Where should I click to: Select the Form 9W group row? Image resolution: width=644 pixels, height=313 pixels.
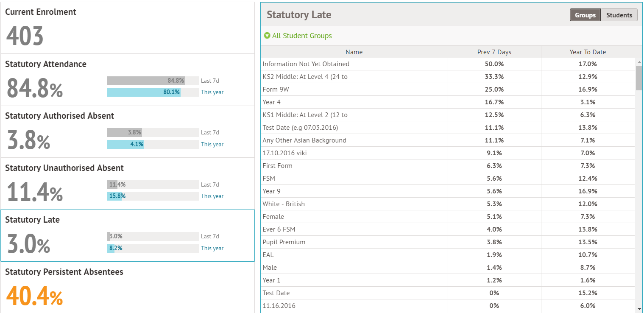[x=448, y=89]
